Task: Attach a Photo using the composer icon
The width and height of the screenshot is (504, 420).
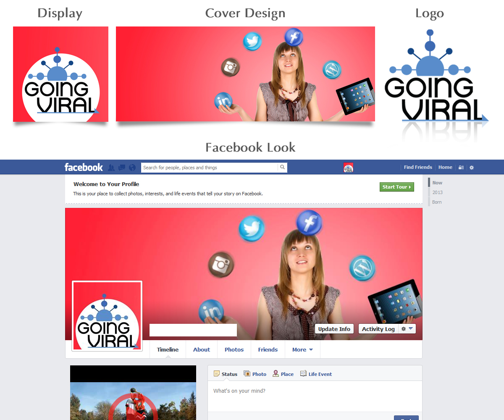Action: click(x=247, y=373)
